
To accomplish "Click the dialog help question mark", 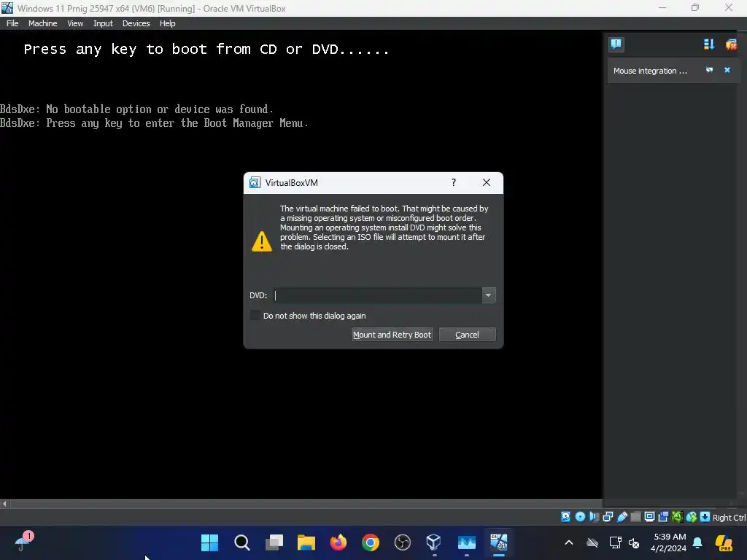I will (x=454, y=182).
